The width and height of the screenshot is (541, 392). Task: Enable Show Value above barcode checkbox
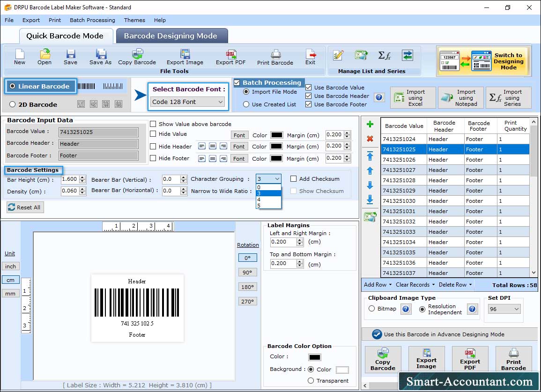tap(153, 124)
